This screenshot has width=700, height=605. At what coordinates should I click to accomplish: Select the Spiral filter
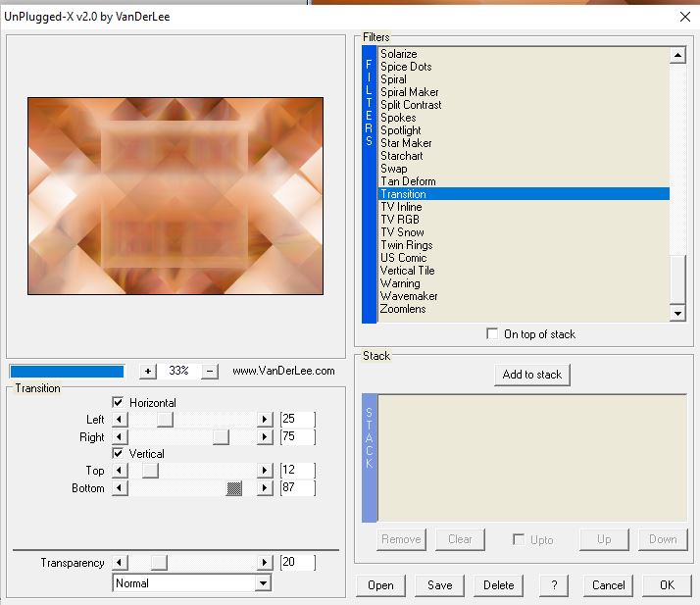[x=524, y=79]
